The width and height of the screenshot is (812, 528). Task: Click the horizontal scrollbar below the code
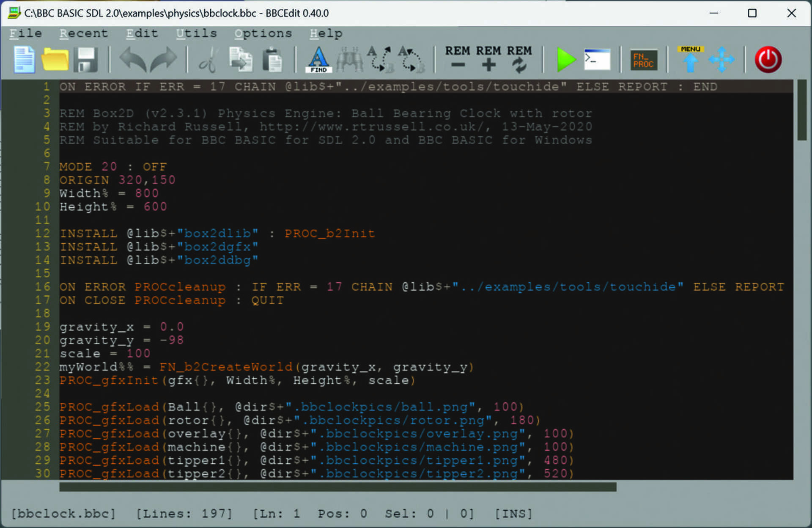click(x=337, y=487)
